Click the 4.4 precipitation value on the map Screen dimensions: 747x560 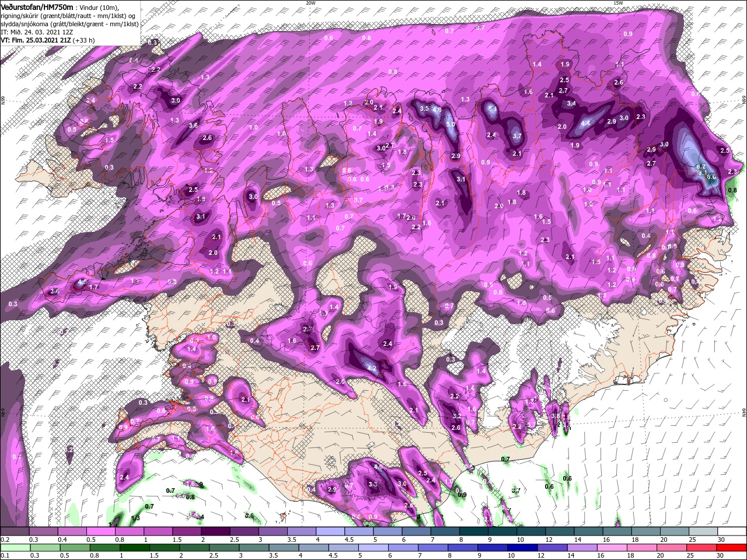[586, 123]
